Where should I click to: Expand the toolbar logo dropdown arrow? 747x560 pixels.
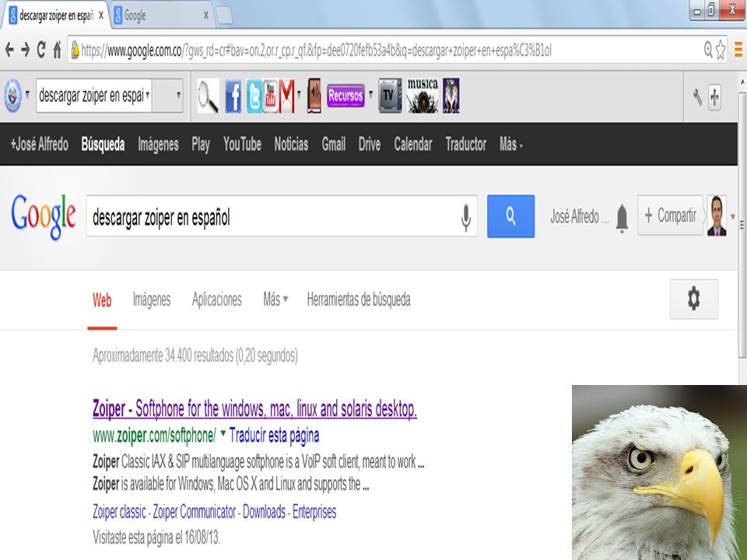pyautogui.click(x=28, y=94)
